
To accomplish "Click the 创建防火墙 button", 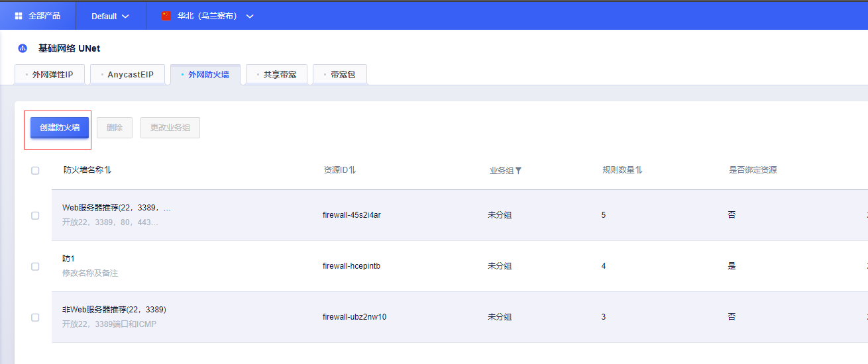I will 60,128.
